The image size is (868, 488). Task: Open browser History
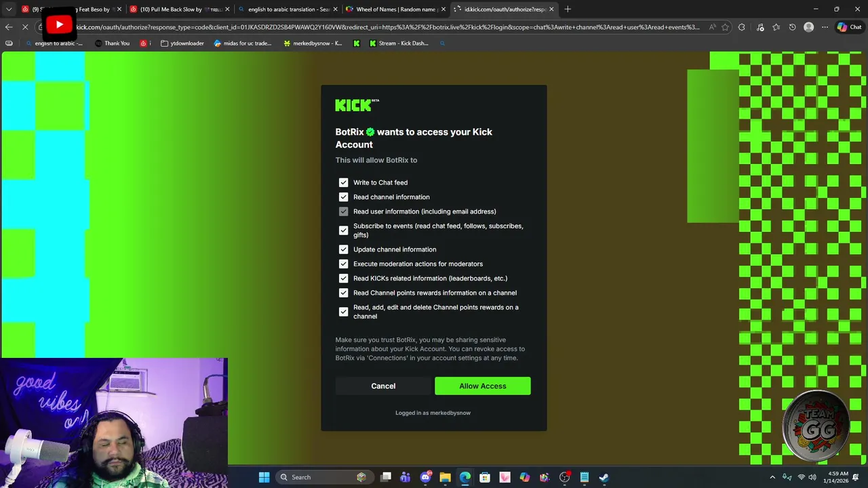click(792, 27)
